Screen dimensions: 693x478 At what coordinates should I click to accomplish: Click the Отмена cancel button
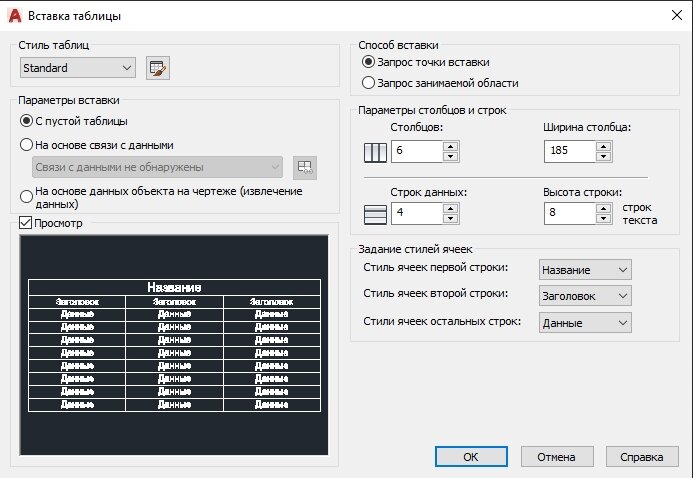(x=557, y=457)
